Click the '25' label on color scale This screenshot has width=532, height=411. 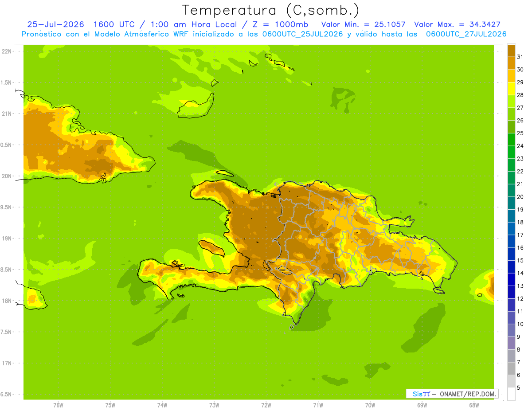[520, 133]
